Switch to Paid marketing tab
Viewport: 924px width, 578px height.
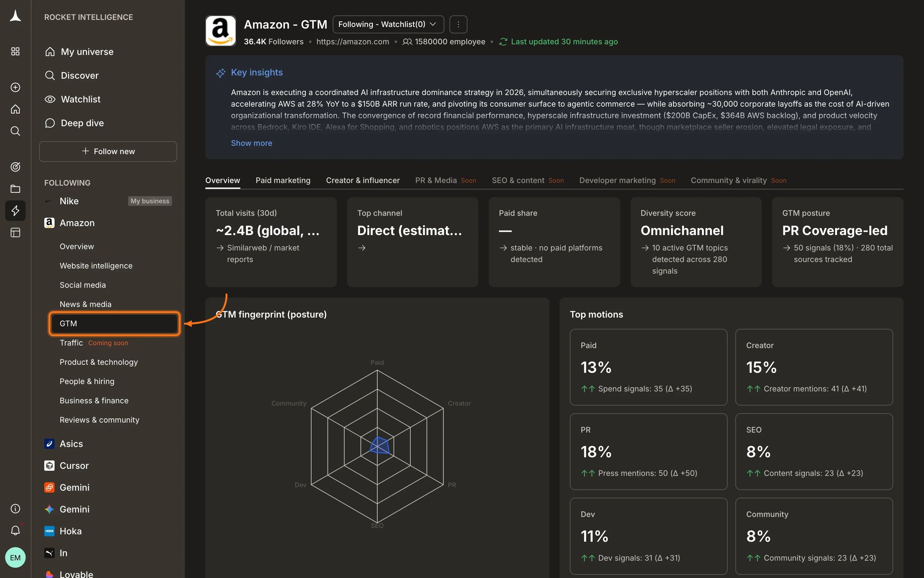[x=283, y=180]
